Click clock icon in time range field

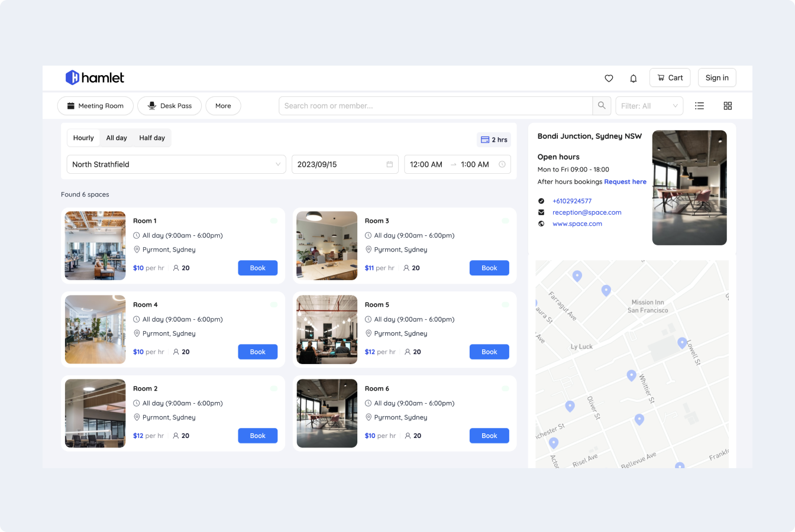pyautogui.click(x=502, y=164)
